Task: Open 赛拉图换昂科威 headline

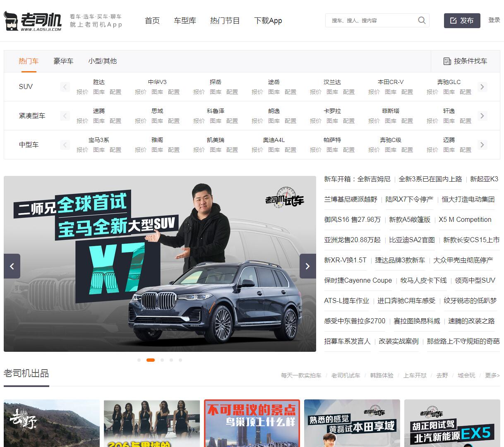Action: (x=417, y=321)
